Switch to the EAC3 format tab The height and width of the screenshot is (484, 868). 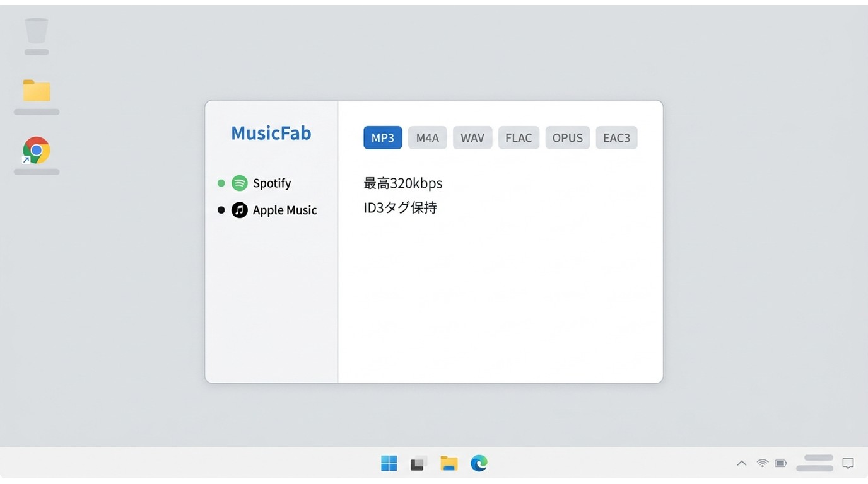coord(616,138)
